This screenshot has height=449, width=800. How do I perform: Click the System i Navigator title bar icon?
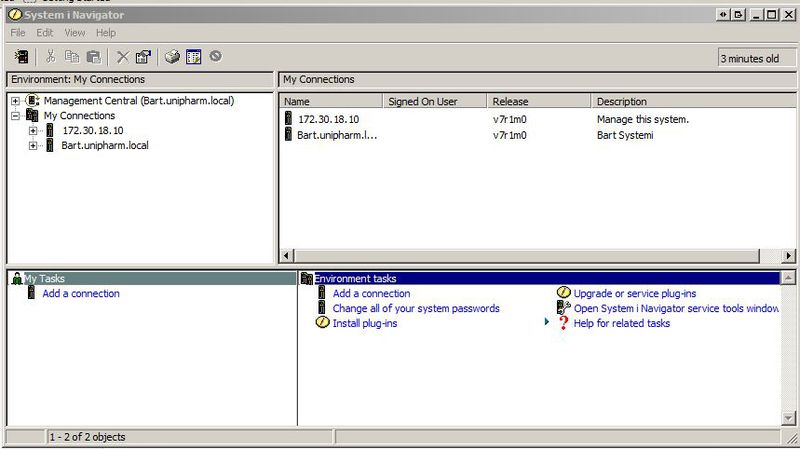[15, 15]
